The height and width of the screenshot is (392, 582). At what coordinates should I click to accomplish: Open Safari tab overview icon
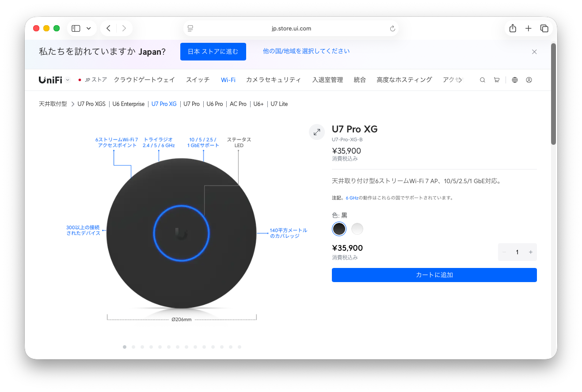(x=544, y=28)
